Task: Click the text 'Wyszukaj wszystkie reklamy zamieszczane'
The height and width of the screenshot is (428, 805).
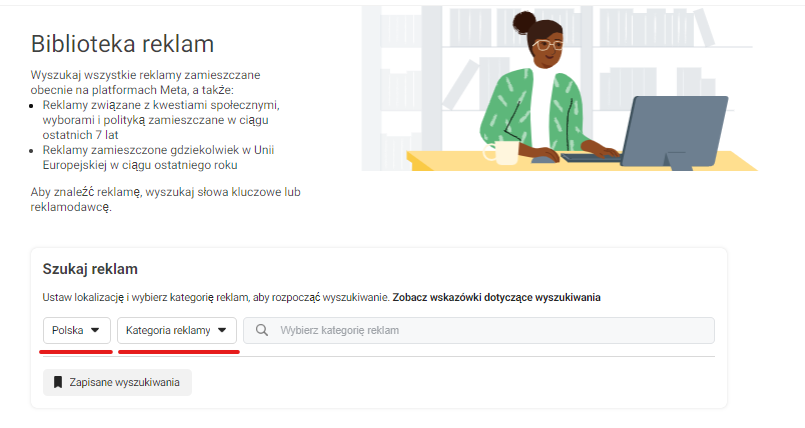Action: click(145, 75)
